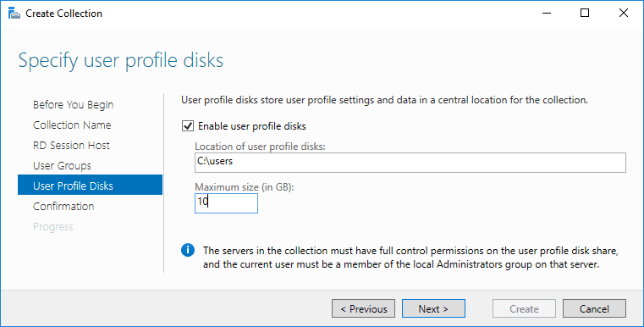Viewport: 644px width, 327px height.
Task: Minimize the Create Collection window
Action: (546, 14)
